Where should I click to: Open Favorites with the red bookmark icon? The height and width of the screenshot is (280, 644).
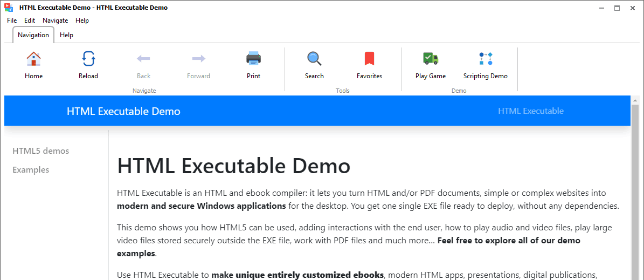(369, 59)
